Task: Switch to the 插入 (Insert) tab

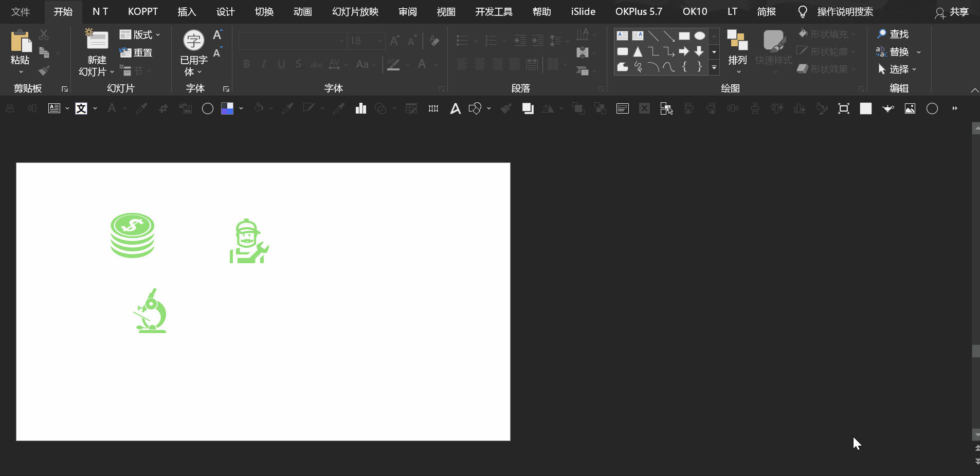Action: click(x=187, y=11)
